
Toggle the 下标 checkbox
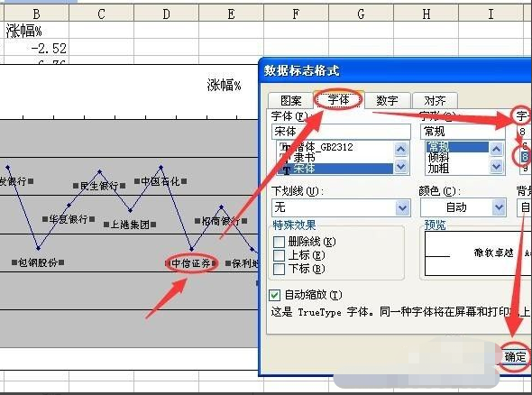click(279, 269)
